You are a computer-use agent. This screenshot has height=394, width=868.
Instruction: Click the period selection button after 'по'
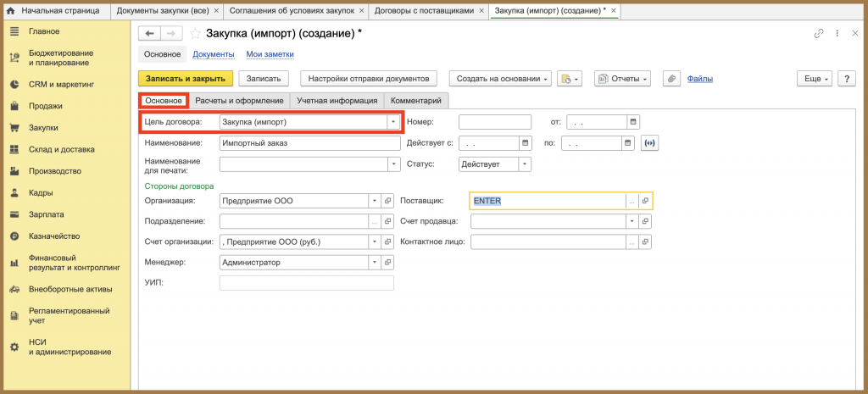click(x=650, y=143)
